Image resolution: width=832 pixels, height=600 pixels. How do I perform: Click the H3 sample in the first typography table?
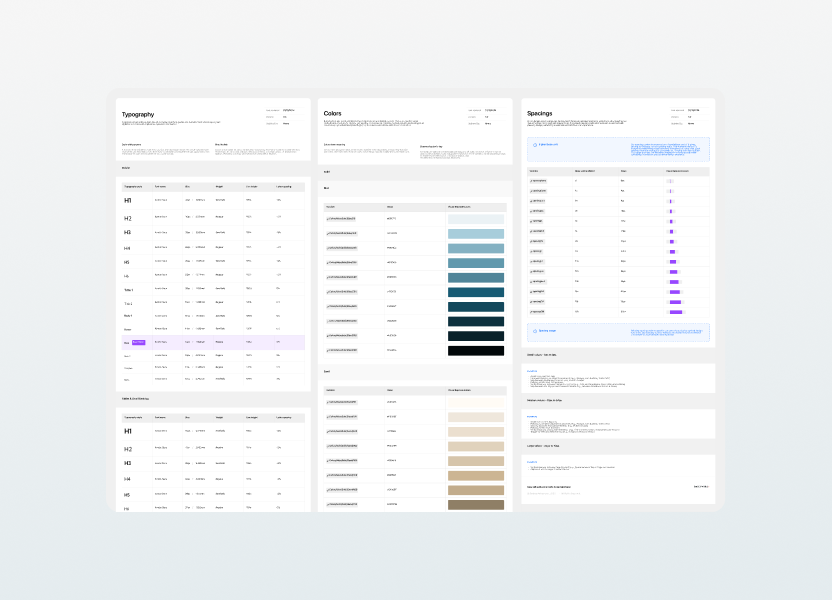tap(127, 232)
